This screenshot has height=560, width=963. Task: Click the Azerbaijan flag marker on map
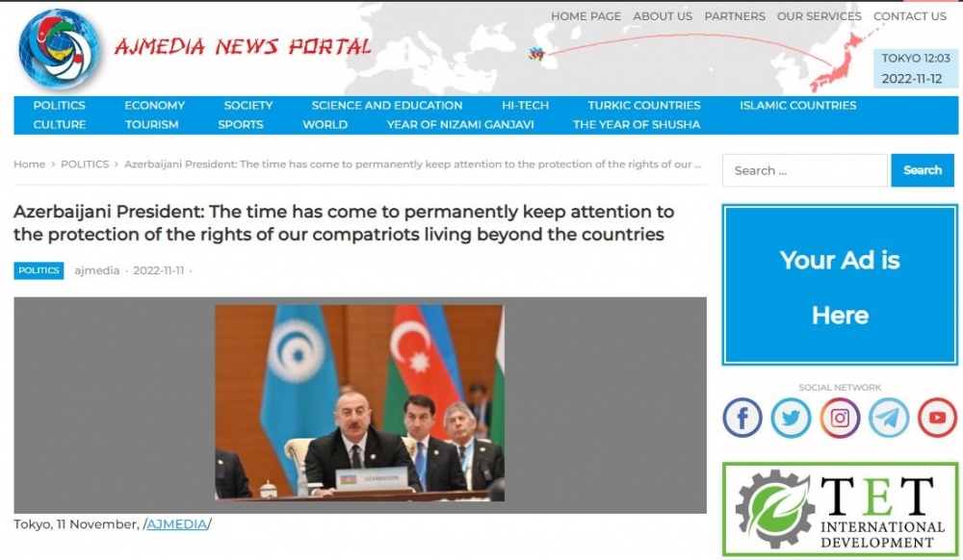pyautogui.click(x=536, y=54)
